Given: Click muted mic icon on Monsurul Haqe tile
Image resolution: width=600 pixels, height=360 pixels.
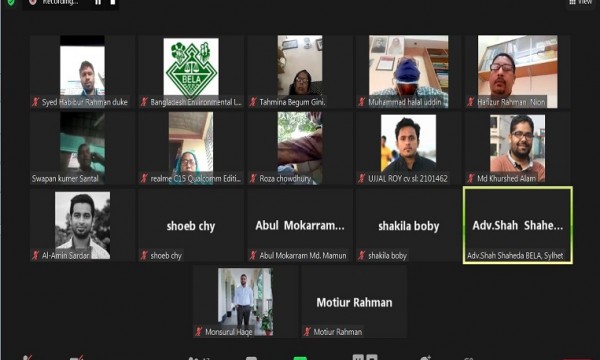Looking at the screenshot, I should point(199,332).
